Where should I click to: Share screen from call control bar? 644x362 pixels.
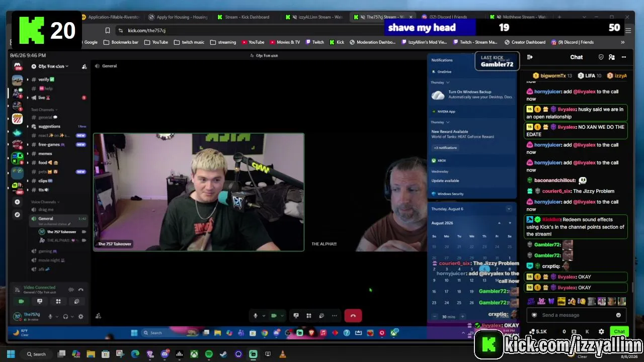tap(296, 316)
